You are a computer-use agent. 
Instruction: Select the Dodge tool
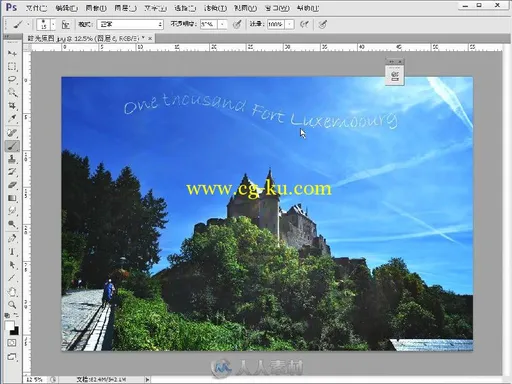pyautogui.click(x=12, y=224)
